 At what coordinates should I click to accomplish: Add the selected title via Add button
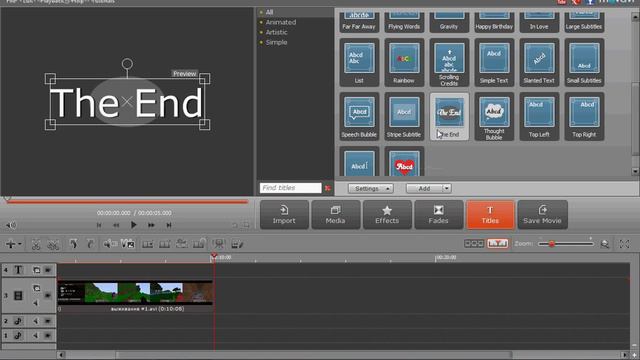tap(424, 189)
